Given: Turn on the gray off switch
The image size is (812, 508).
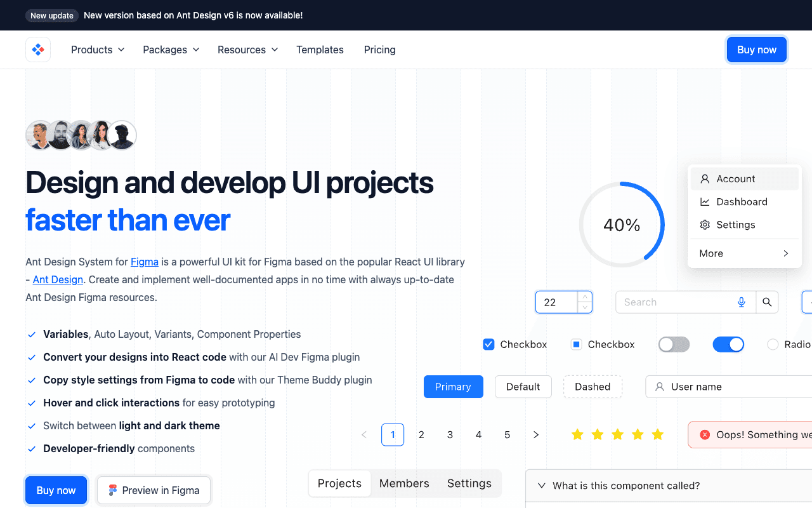Looking at the screenshot, I should coord(674,344).
